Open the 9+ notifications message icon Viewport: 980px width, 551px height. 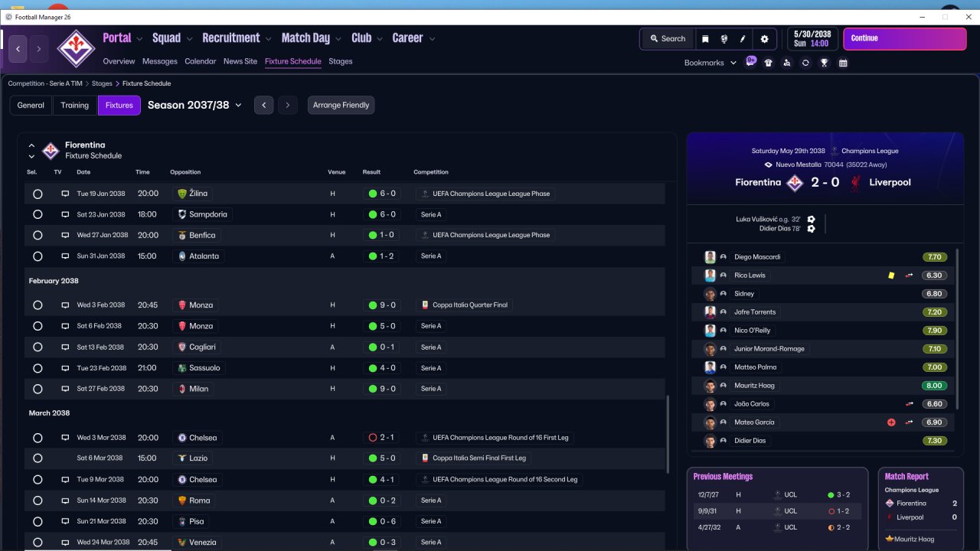[751, 61]
